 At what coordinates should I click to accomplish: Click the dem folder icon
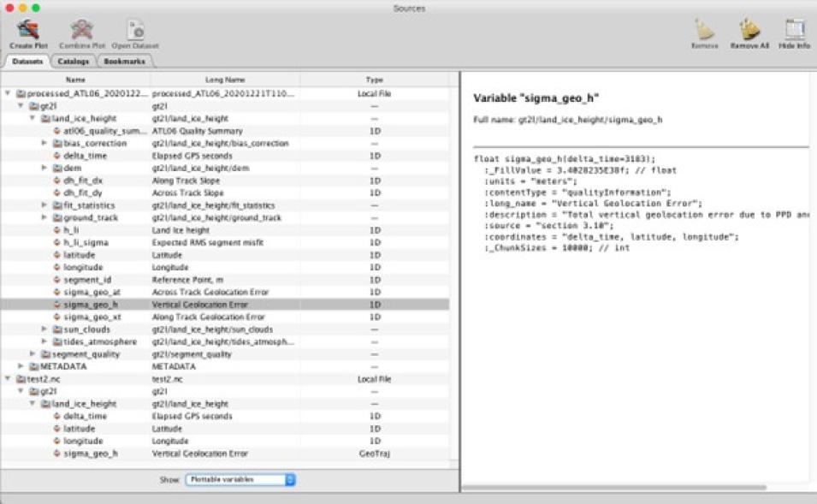point(58,168)
